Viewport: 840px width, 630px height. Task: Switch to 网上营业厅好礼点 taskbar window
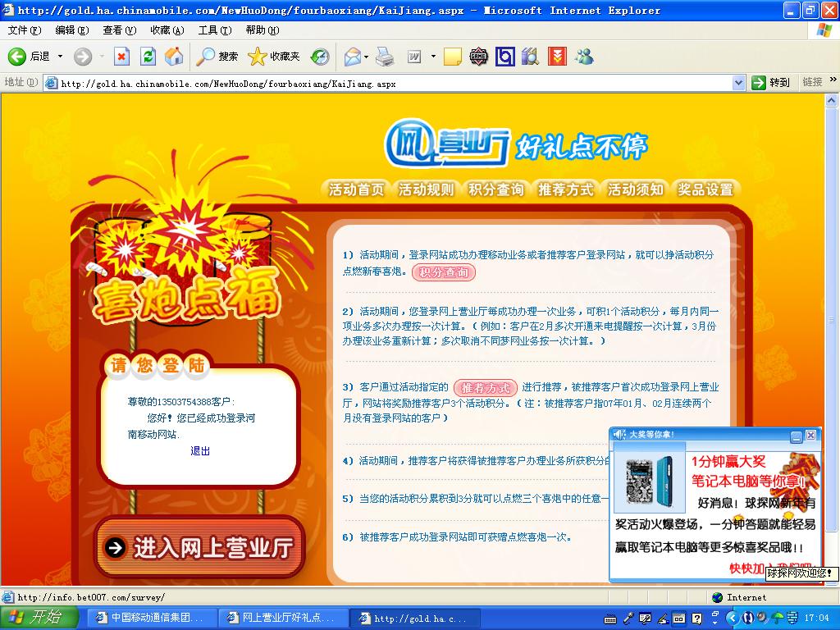tap(282, 619)
